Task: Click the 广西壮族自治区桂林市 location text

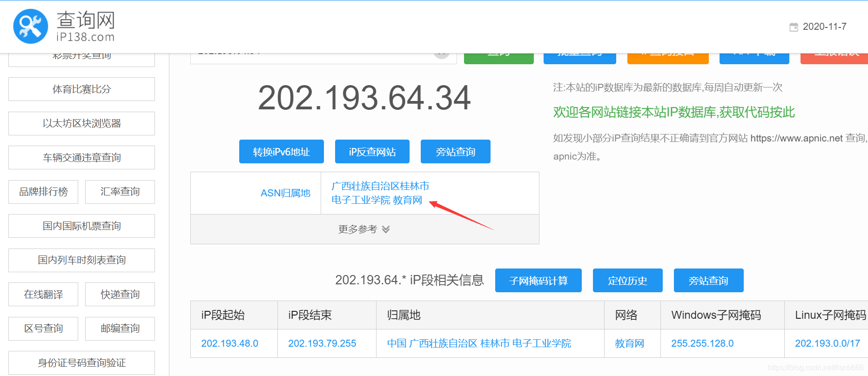Action: pyautogui.click(x=380, y=186)
